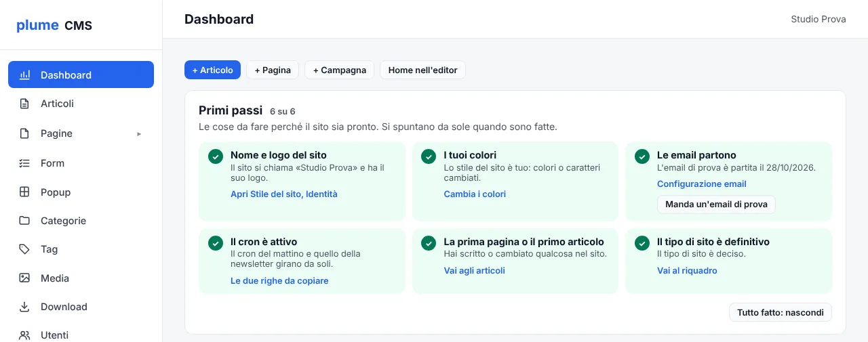Click the plume CMS logo
The image size is (868, 342).
coord(54,26)
